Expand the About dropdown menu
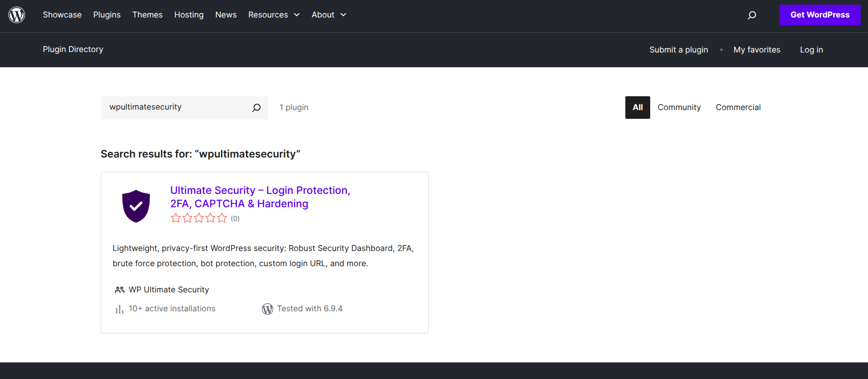The image size is (868, 379). [x=329, y=15]
